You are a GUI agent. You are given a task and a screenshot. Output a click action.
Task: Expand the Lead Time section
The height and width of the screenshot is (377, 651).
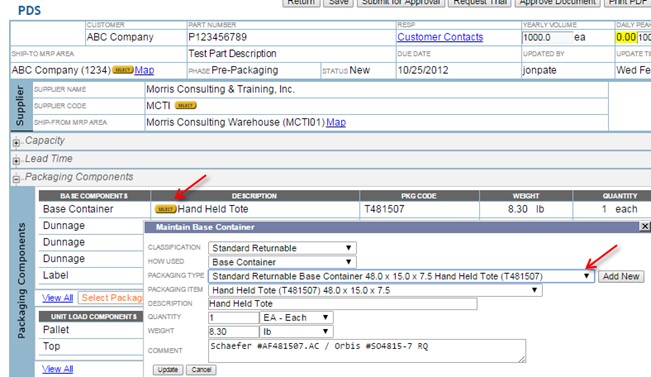pos(16,161)
